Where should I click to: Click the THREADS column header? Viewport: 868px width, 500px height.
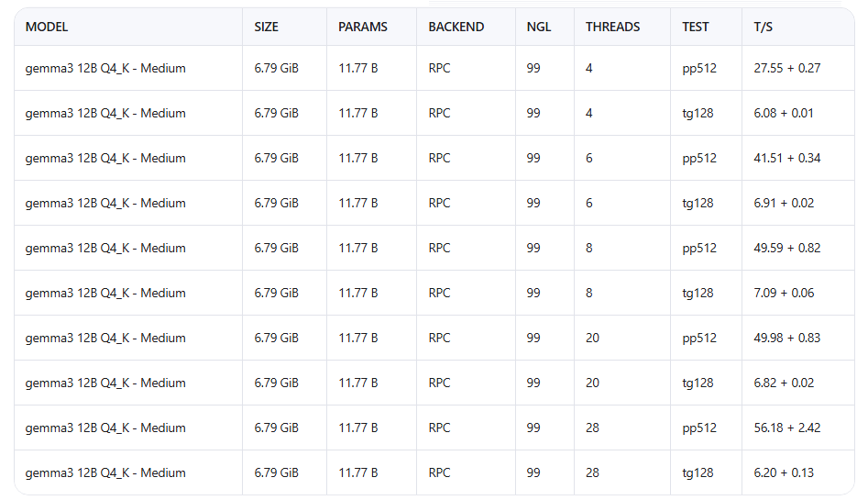click(x=613, y=27)
